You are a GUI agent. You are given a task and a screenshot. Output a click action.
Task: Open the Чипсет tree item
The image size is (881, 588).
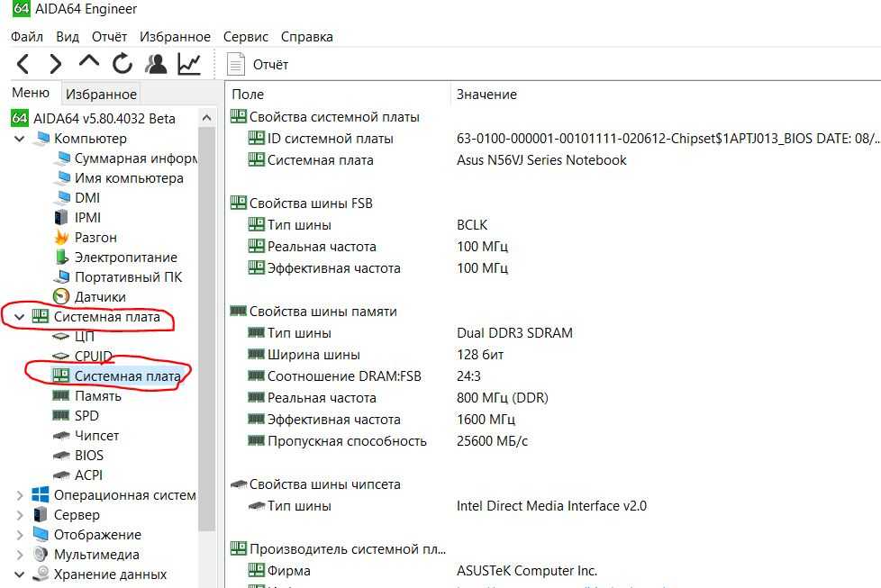(86, 435)
